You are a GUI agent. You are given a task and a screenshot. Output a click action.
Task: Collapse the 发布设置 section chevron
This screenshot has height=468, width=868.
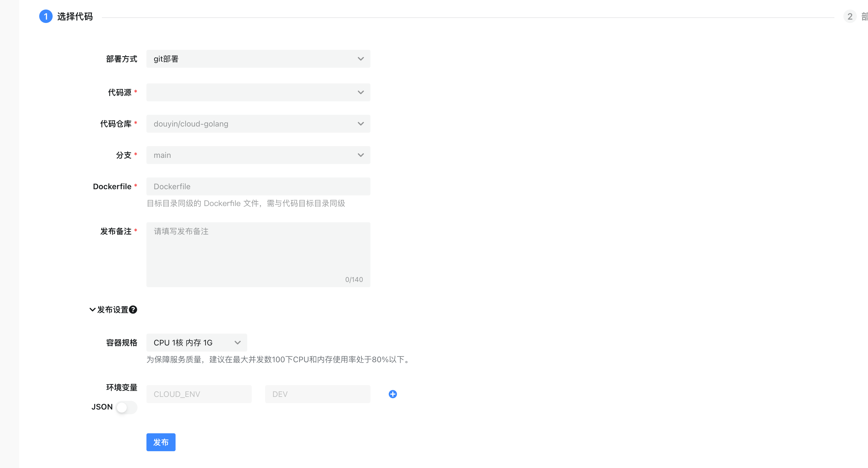92,310
